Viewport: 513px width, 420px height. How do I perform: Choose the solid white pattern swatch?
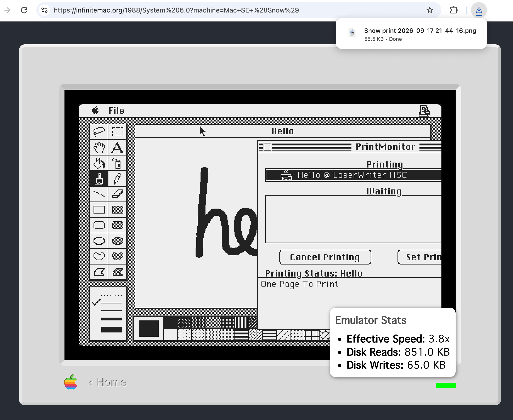click(170, 335)
